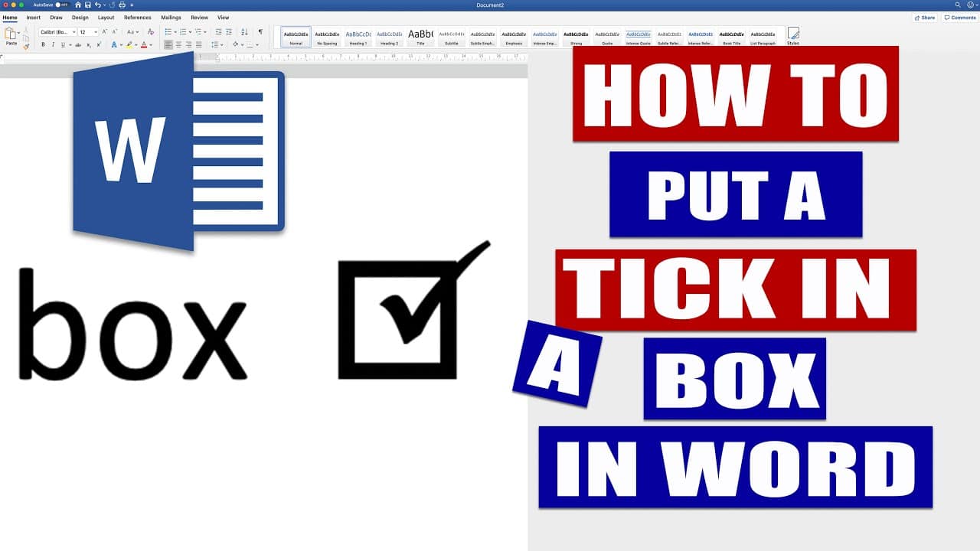
Task: Show paragraph marks with the pilcrow icon
Action: pos(260,31)
